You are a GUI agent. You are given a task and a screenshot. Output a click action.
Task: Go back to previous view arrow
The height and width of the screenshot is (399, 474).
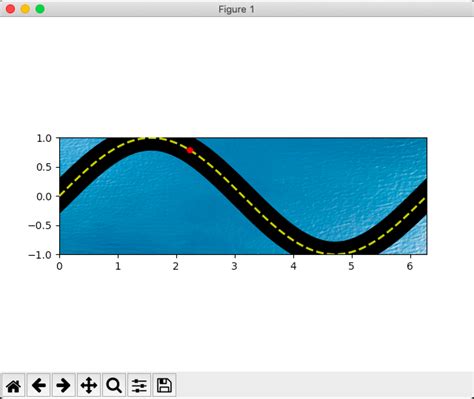[x=39, y=386]
